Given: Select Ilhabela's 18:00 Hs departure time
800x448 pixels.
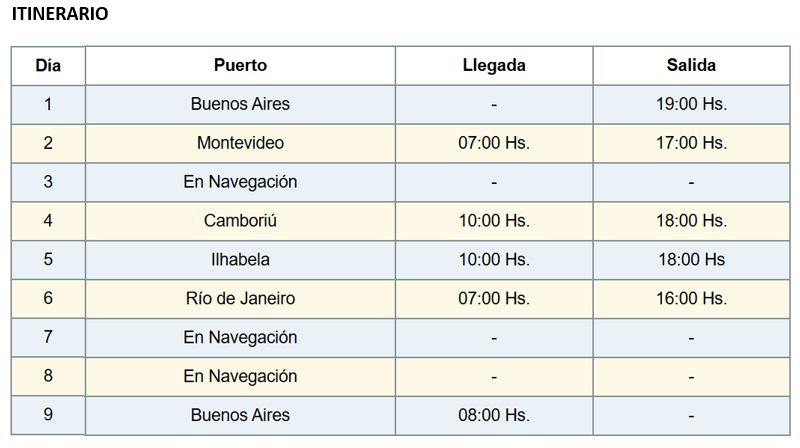Looking at the screenshot, I should tap(691, 260).
